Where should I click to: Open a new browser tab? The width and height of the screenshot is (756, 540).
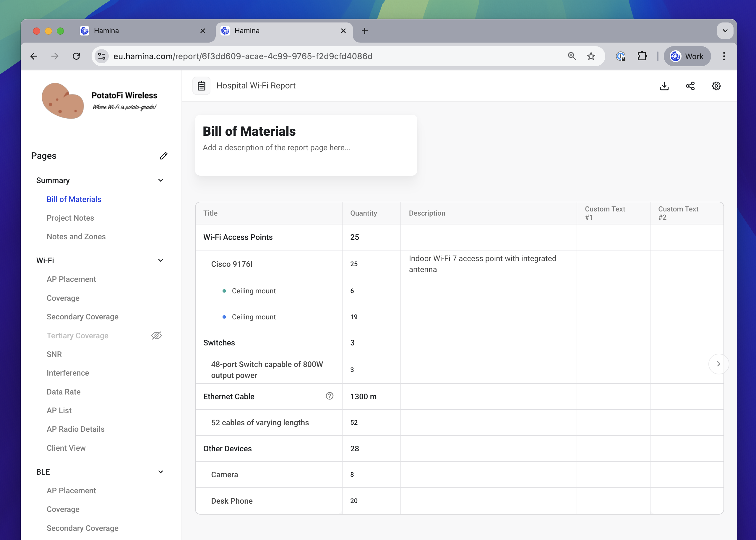coord(364,31)
